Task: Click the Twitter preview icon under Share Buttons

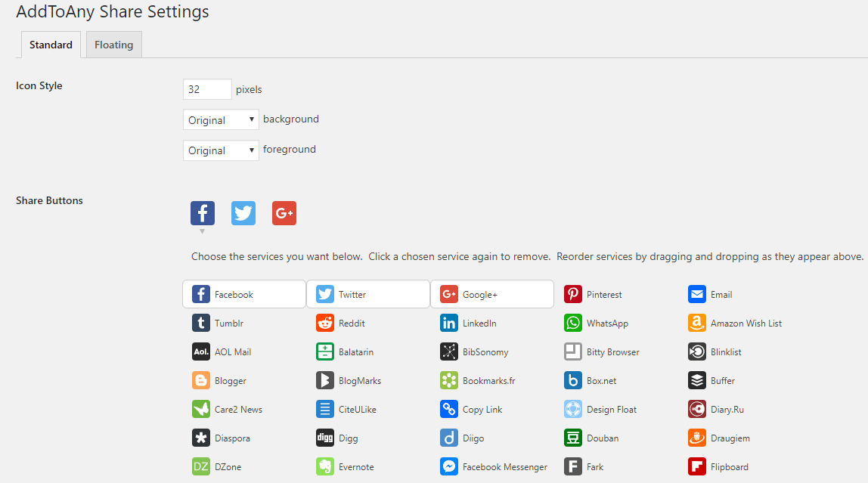Action: coord(243,213)
